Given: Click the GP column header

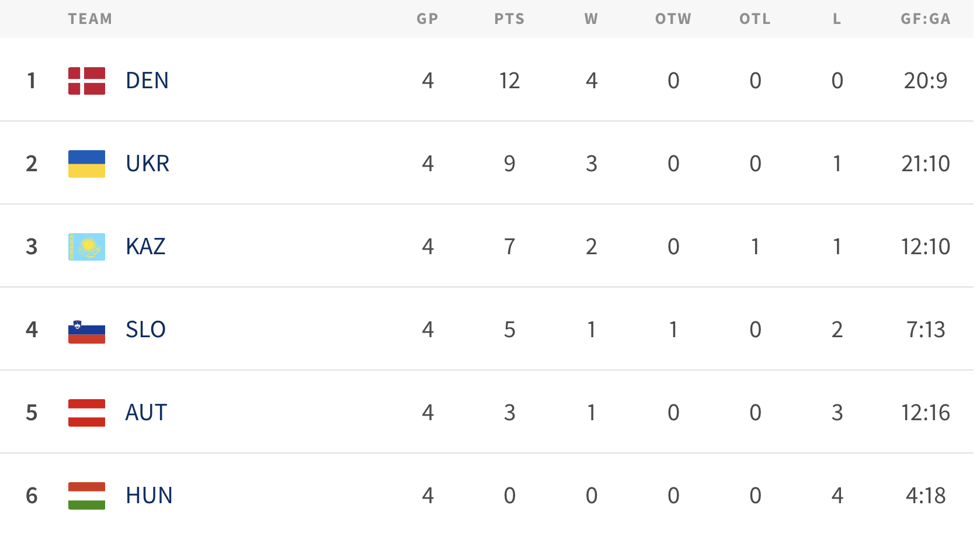Looking at the screenshot, I should (428, 19).
